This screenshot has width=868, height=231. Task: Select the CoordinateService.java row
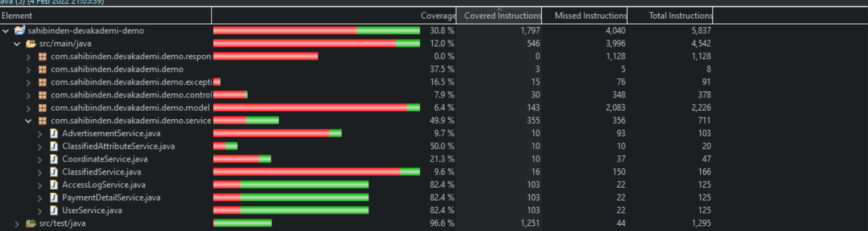434,159
